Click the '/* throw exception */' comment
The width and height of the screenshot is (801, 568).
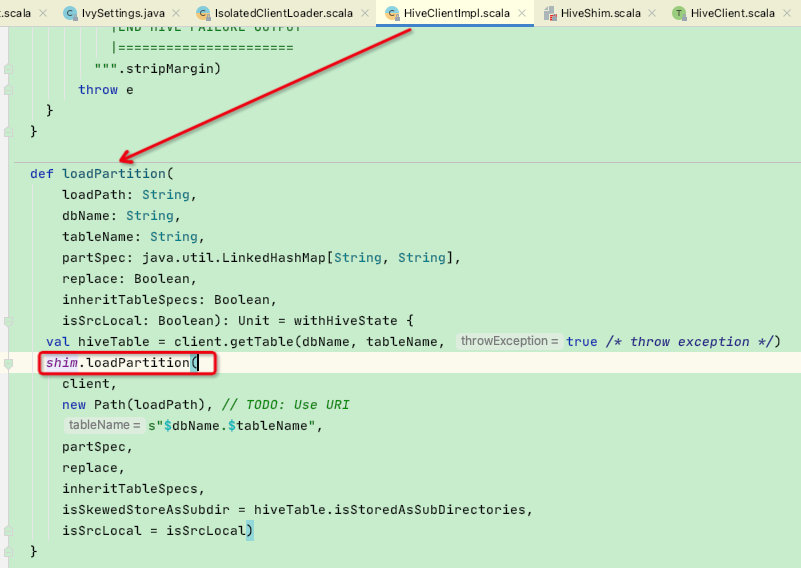pyautogui.click(x=689, y=342)
